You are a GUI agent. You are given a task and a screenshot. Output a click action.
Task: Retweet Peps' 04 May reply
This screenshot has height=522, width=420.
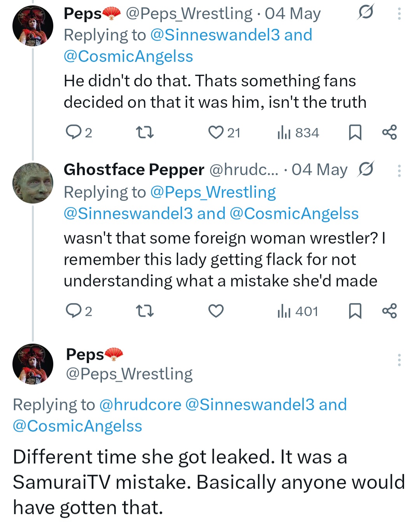click(145, 133)
